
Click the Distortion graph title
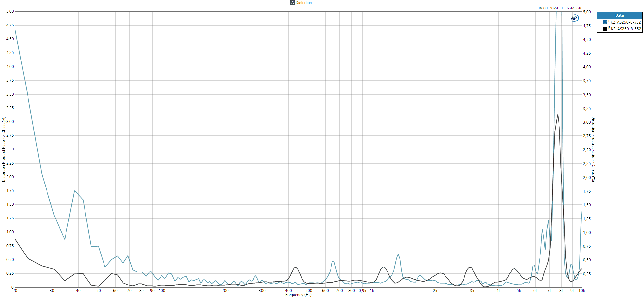pyautogui.click(x=304, y=3)
